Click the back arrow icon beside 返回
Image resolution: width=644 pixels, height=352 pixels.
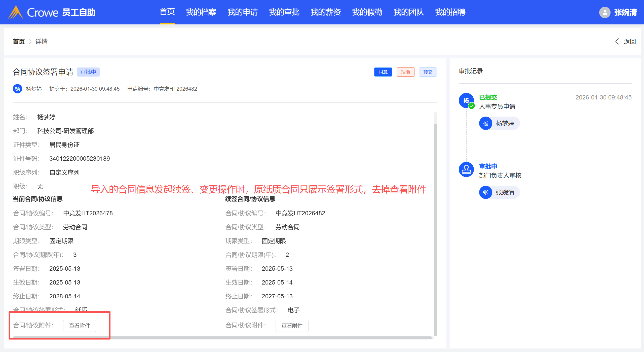click(617, 42)
